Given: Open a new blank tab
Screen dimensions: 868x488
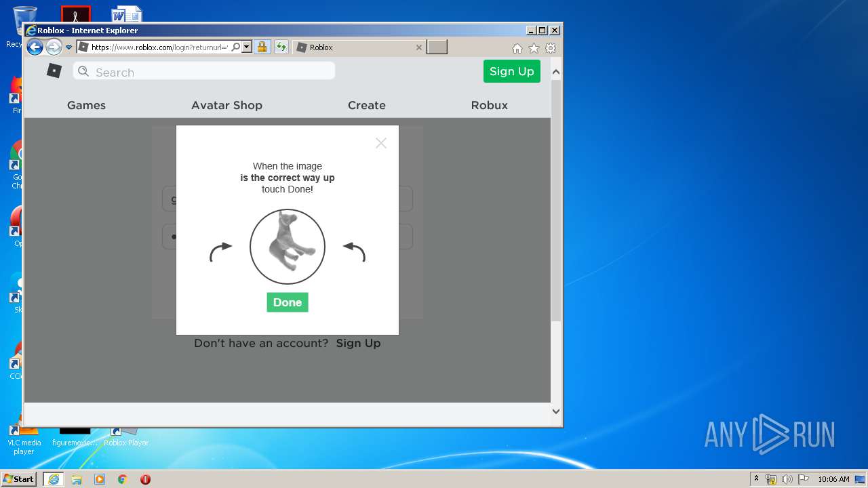Looking at the screenshot, I should coord(437,47).
